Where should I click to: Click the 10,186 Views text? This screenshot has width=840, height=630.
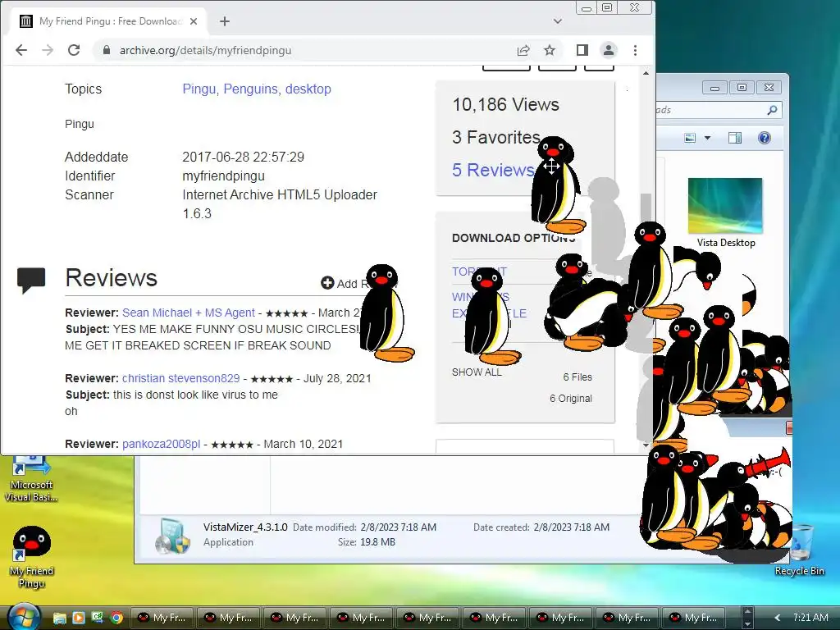pyautogui.click(x=505, y=104)
